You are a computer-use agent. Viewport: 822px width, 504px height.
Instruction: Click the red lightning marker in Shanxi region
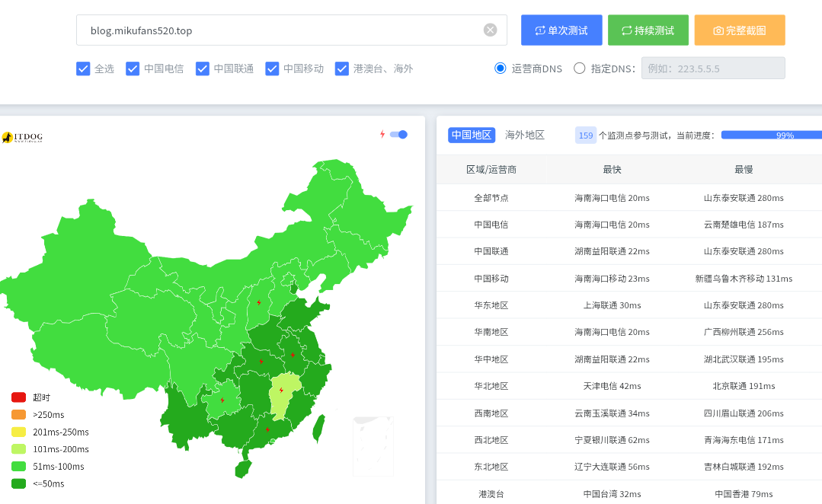click(x=258, y=303)
